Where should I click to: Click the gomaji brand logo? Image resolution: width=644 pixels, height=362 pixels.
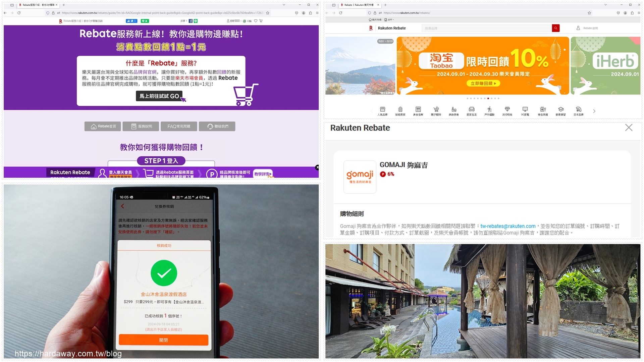click(360, 176)
